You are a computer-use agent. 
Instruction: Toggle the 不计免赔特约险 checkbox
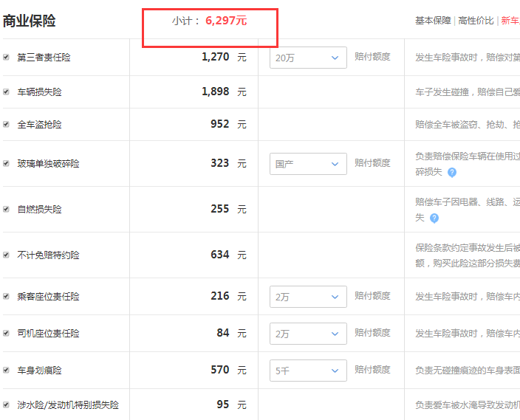6,255
